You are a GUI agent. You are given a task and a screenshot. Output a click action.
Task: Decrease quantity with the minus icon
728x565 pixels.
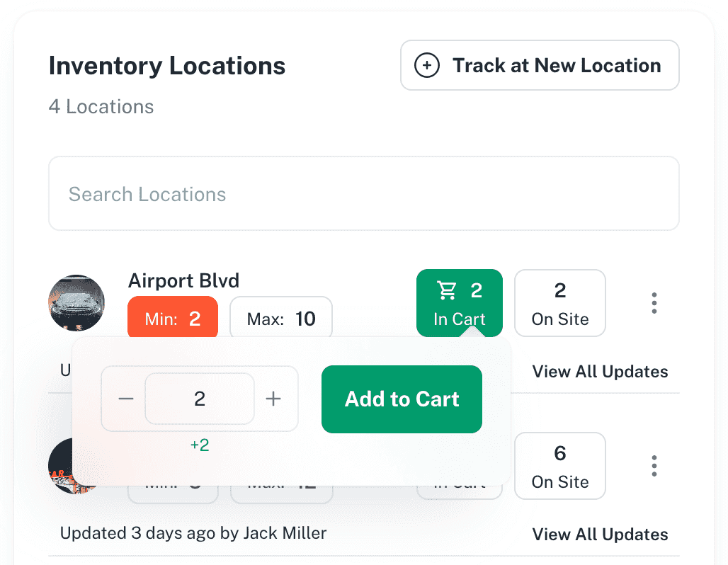[x=126, y=399]
